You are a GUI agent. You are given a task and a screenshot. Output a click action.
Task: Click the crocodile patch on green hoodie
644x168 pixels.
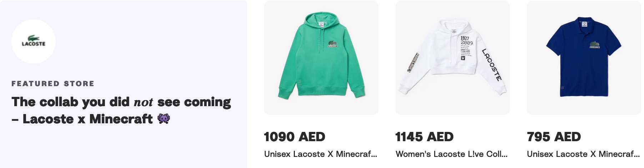click(333, 44)
